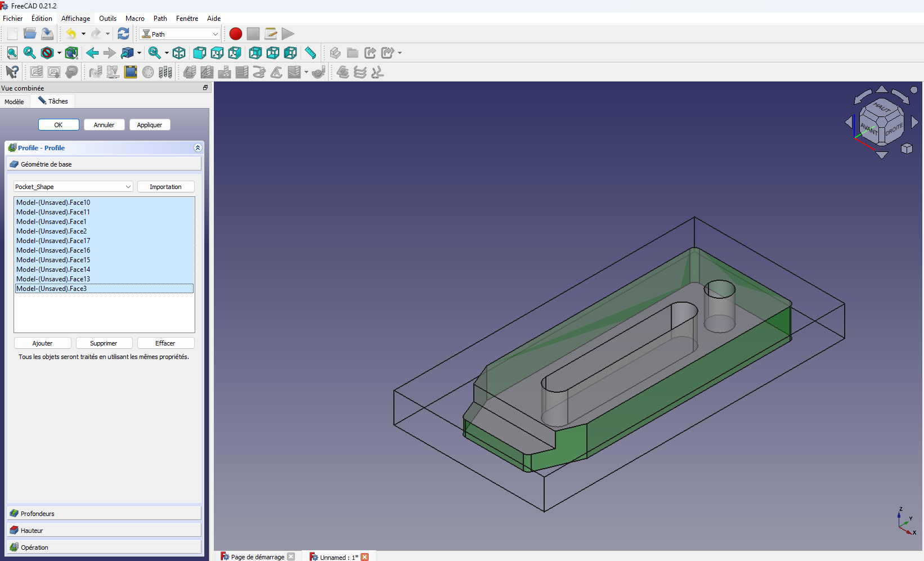
Task: Open the Outils menu
Action: (x=107, y=19)
